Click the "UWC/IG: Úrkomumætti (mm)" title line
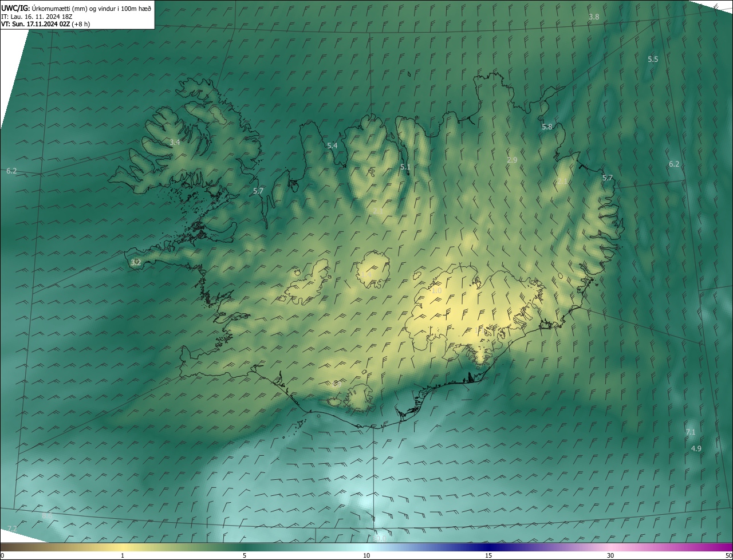 click(x=77, y=8)
